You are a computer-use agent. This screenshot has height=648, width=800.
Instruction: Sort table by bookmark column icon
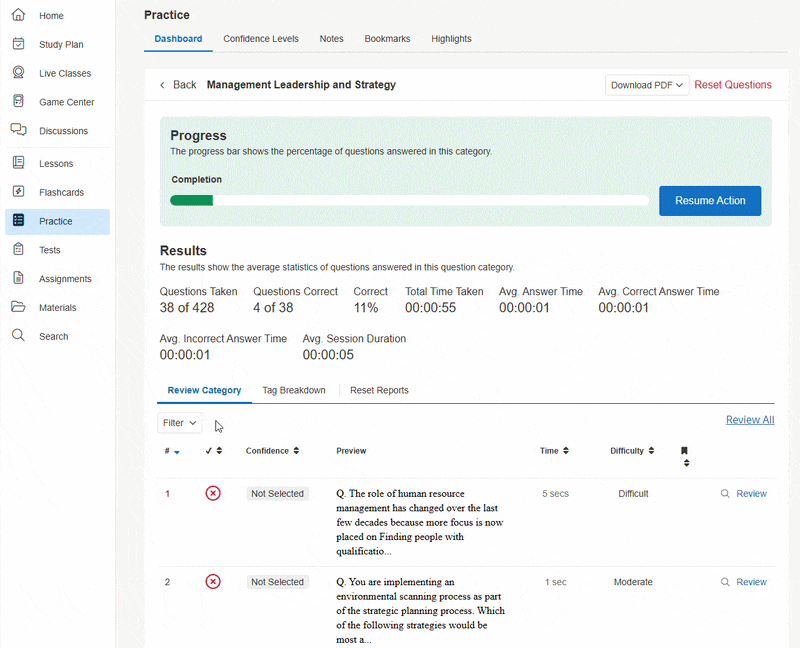(x=684, y=456)
